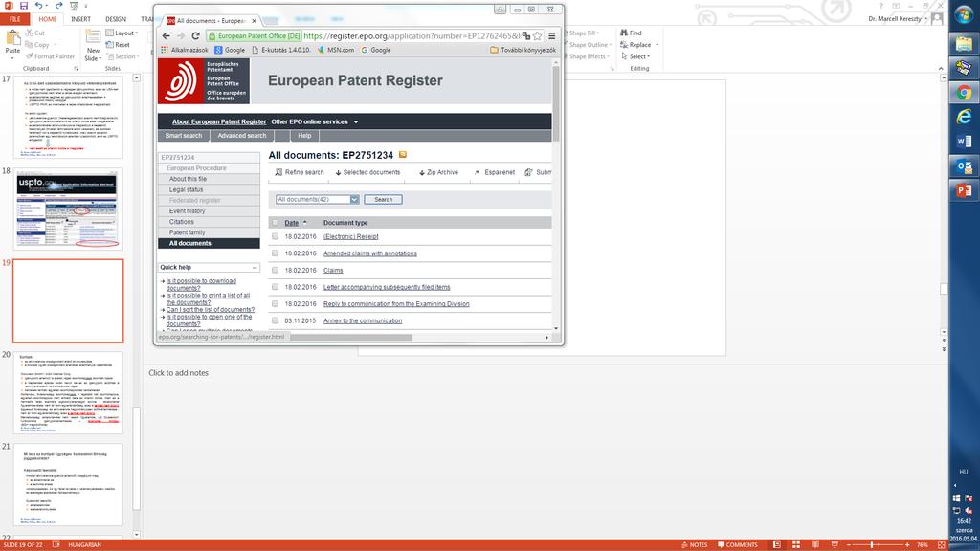The height and width of the screenshot is (551, 980).
Task: Check the Reply to communication row box
Action: click(x=275, y=303)
